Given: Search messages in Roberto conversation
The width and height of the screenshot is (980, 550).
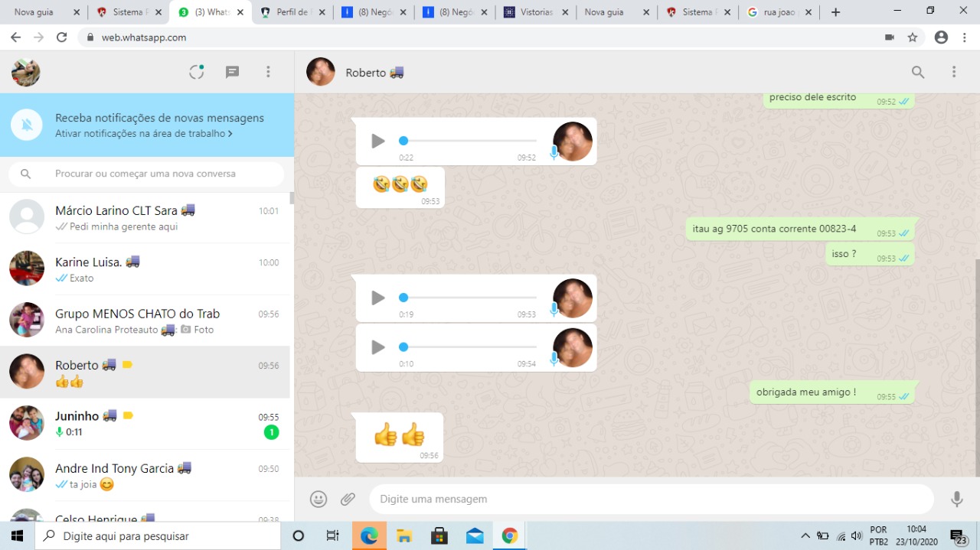Looking at the screenshot, I should coord(918,72).
